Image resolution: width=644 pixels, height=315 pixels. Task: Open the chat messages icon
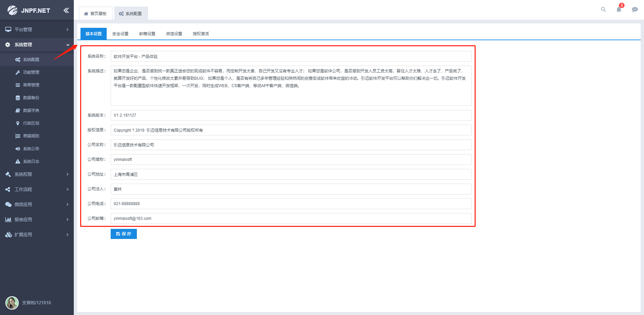(635, 9)
